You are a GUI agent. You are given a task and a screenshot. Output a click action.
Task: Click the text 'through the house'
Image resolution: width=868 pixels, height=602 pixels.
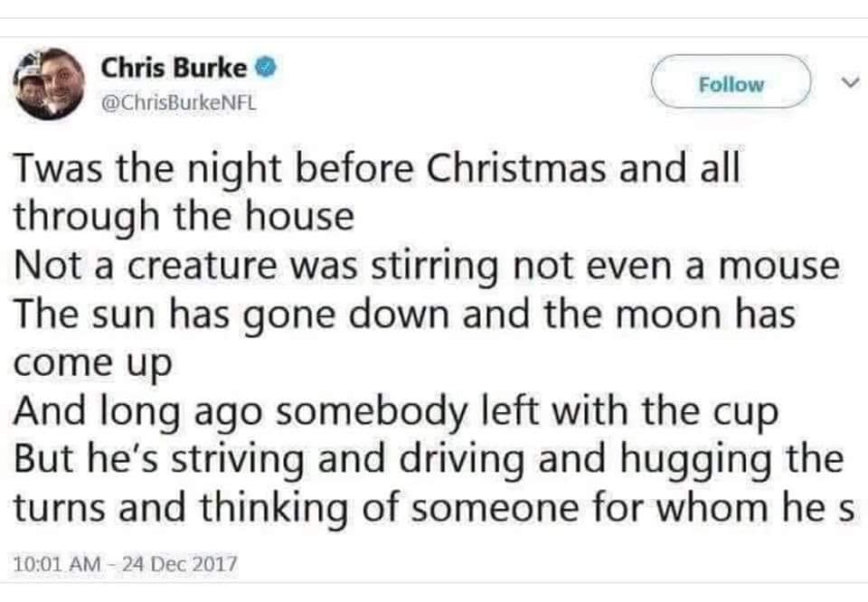coord(183,218)
